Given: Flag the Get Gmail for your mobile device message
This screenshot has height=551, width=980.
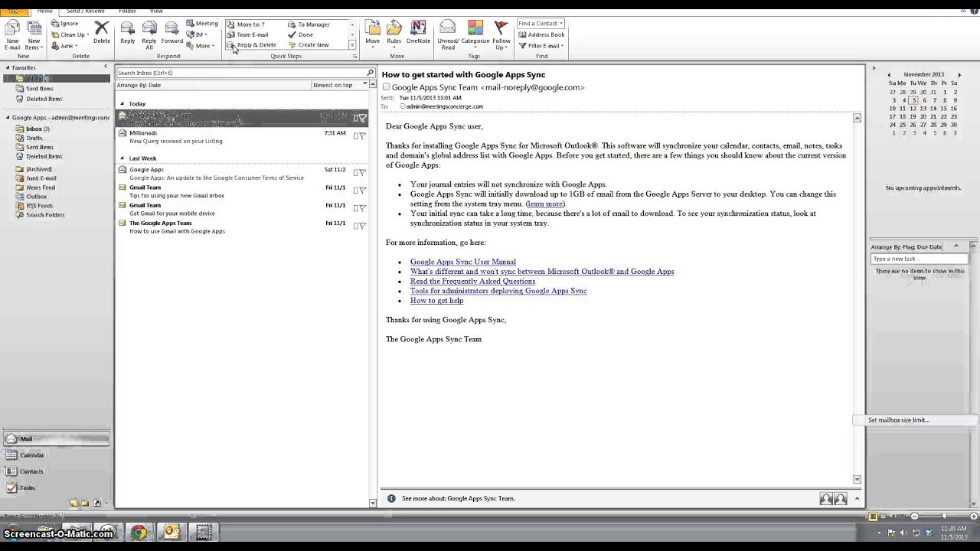Looking at the screenshot, I should tap(362, 207).
